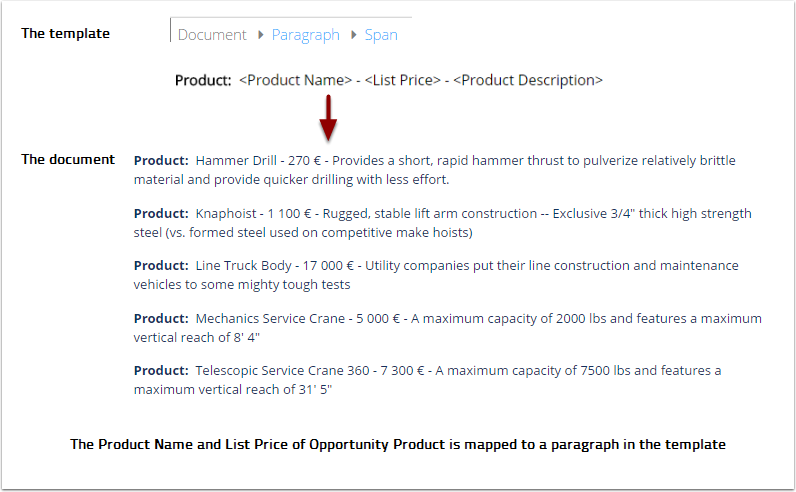Click the bold caption about Opportunity Product mapping
This screenshot has width=796, height=492.
397,444
